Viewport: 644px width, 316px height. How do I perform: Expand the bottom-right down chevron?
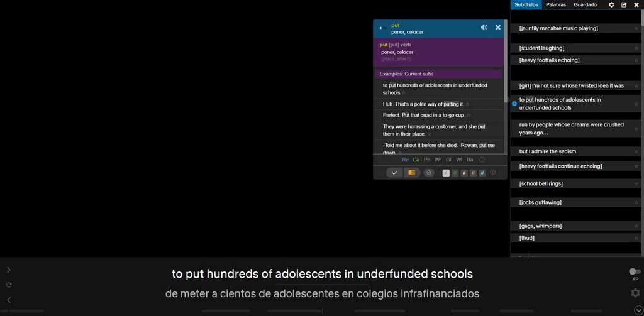coord(638,310)
